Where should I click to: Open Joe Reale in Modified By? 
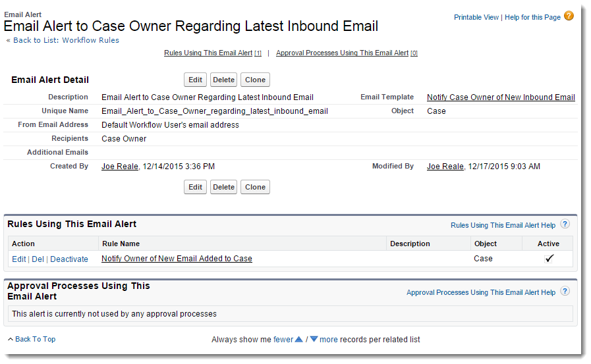click(x=445, y=167)
